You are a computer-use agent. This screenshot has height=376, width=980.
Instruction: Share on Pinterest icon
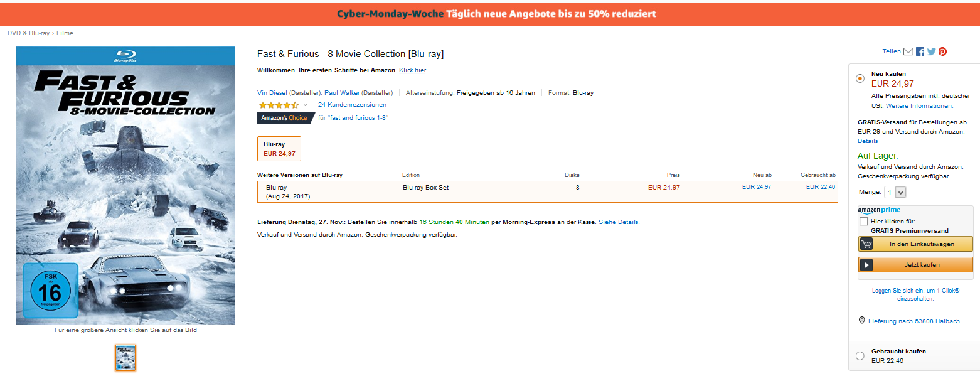click(x=942, y=51)
